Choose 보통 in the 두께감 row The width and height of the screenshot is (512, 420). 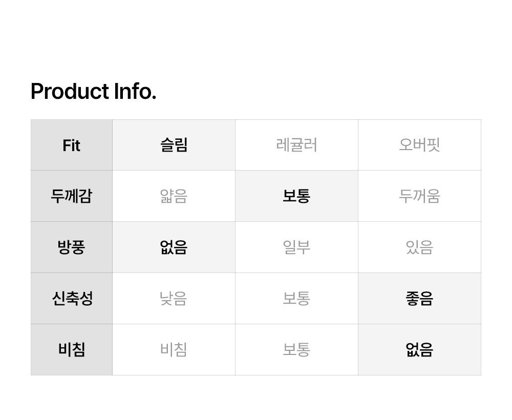coord(296,196)
